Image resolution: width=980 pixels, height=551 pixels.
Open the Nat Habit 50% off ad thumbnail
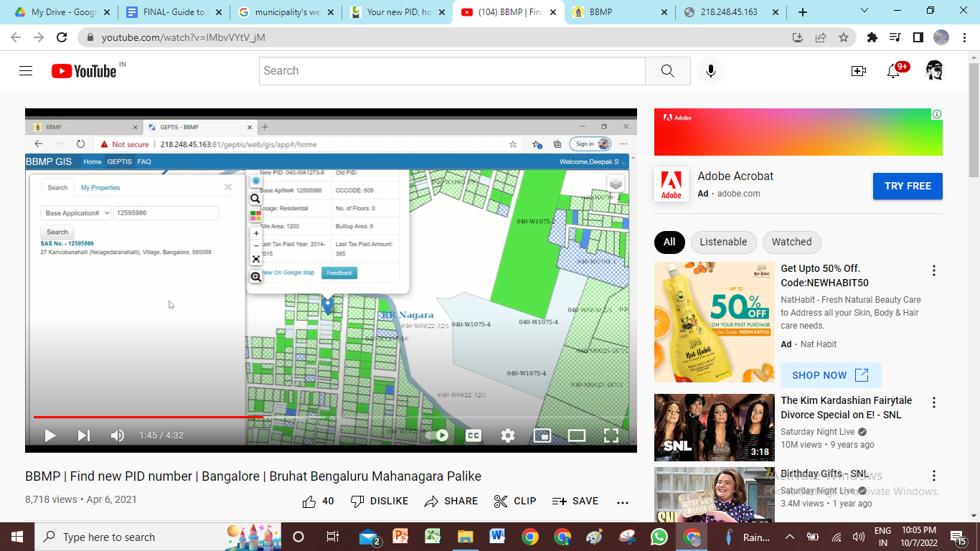(715, 322)
